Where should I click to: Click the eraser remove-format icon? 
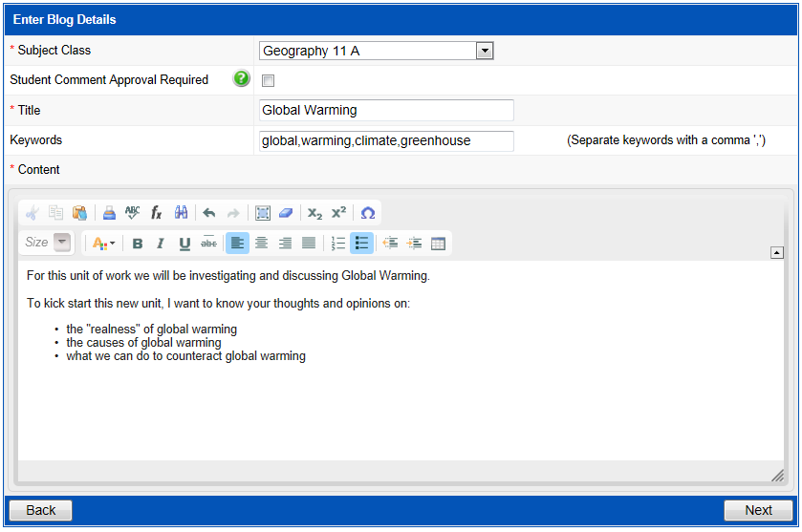point(286,213)
